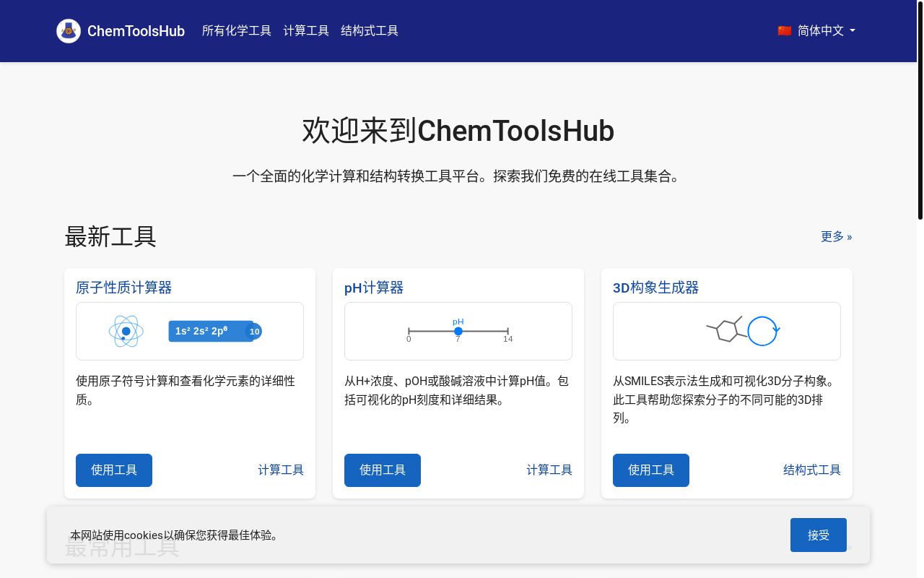Open the pH计算器 title link
Image resolution: width=924 pixels, height=578 pixels.
373,288
